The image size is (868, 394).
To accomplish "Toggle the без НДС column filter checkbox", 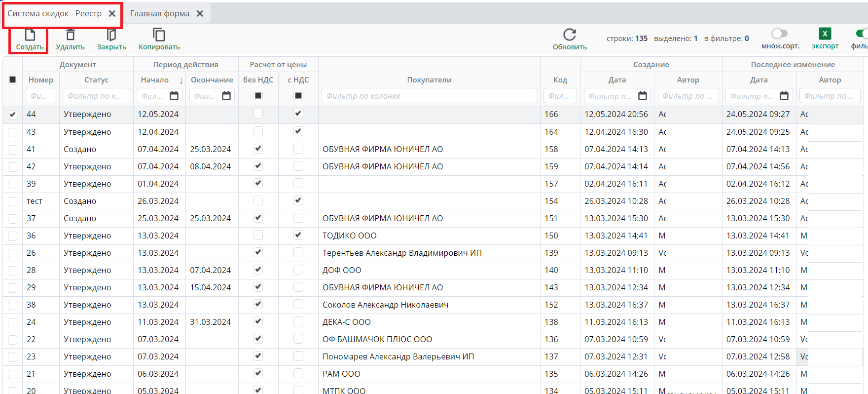I will tap(258, 96).
